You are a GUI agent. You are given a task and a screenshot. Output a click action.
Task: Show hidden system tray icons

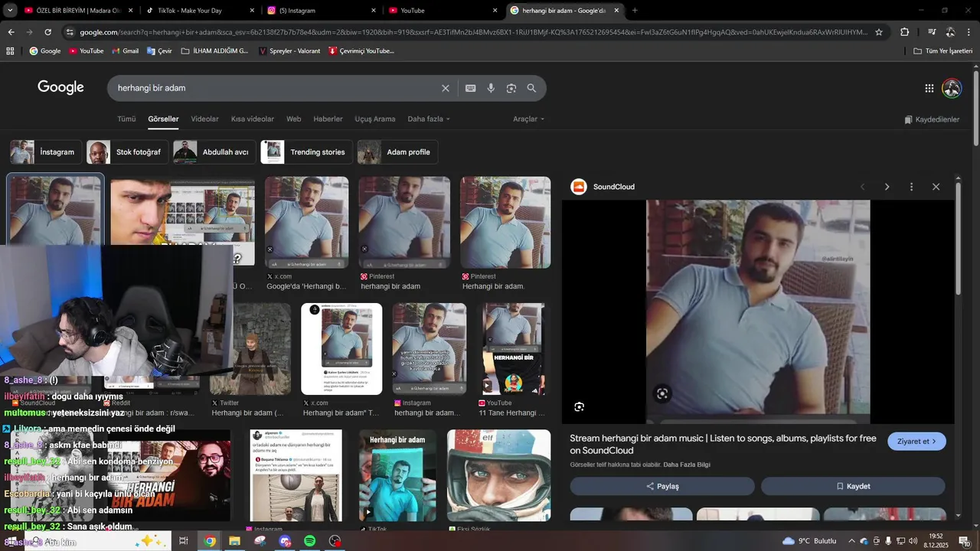851,541
